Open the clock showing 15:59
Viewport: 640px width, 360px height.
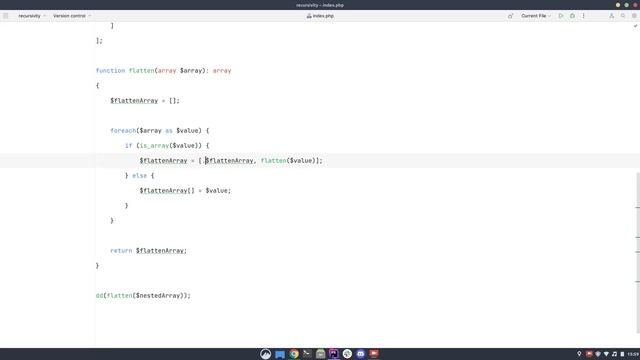tap(633, 354)
